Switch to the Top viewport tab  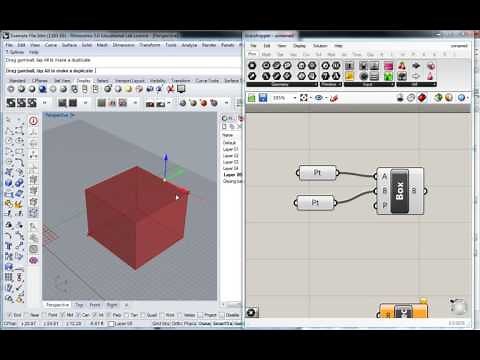pos(79,305)
